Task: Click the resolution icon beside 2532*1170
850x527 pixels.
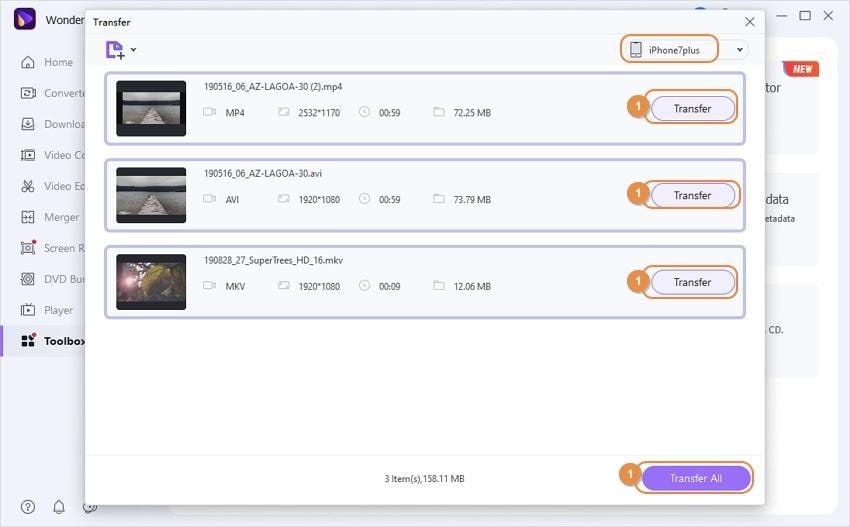Action: [x=284, y=112]
